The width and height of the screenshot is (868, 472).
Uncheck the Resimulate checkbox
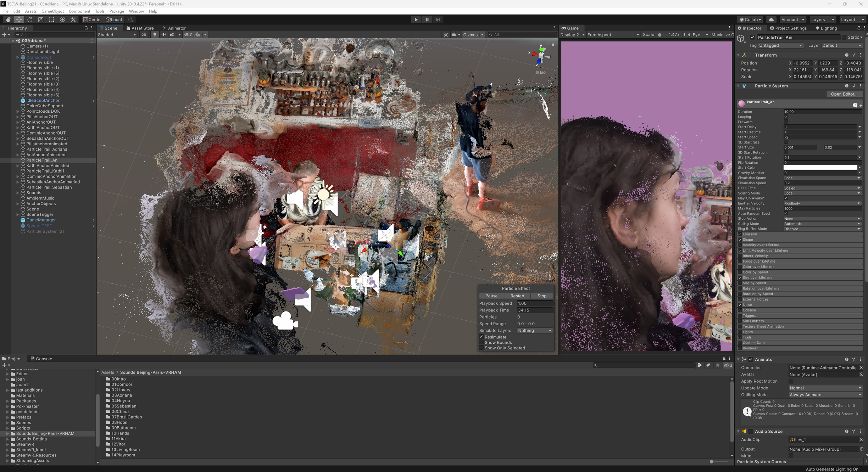[x=482, y=337]
